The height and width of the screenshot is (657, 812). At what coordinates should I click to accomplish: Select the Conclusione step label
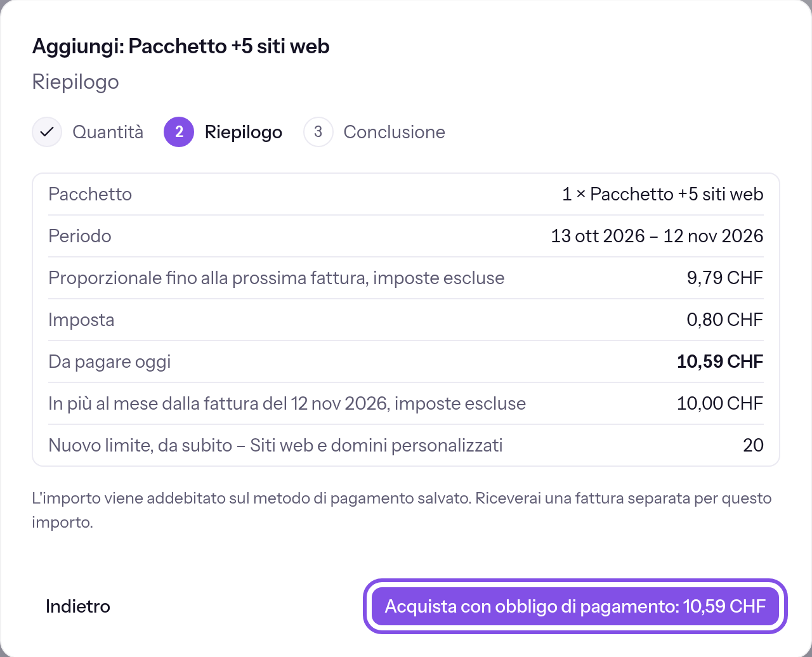coord(395,132)
